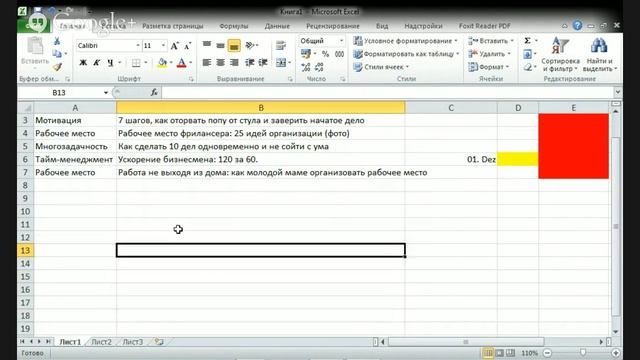Switch to sheet Лист3
This screenshot has width=640, height=360.
[x=133, y=342]
